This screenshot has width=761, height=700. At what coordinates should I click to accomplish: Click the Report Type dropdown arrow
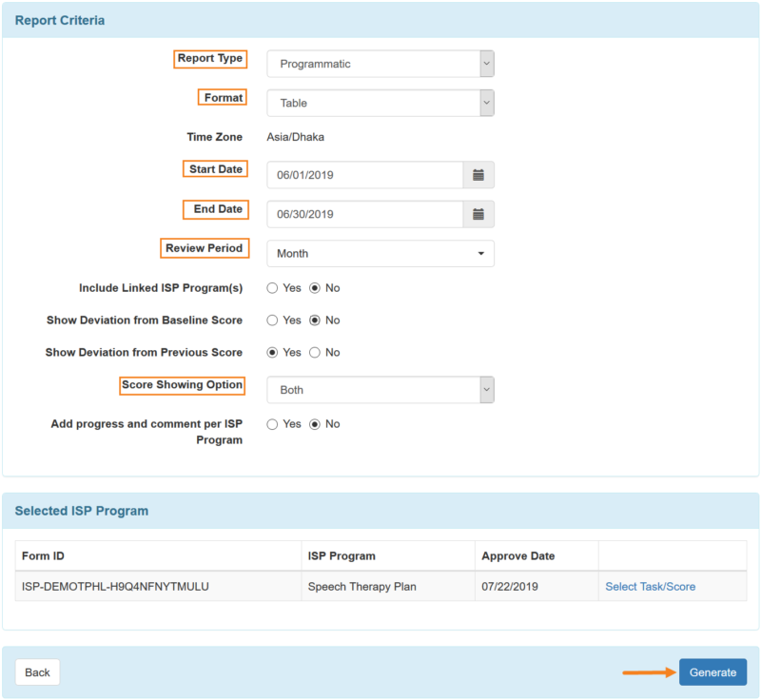(x=484, y=63)
